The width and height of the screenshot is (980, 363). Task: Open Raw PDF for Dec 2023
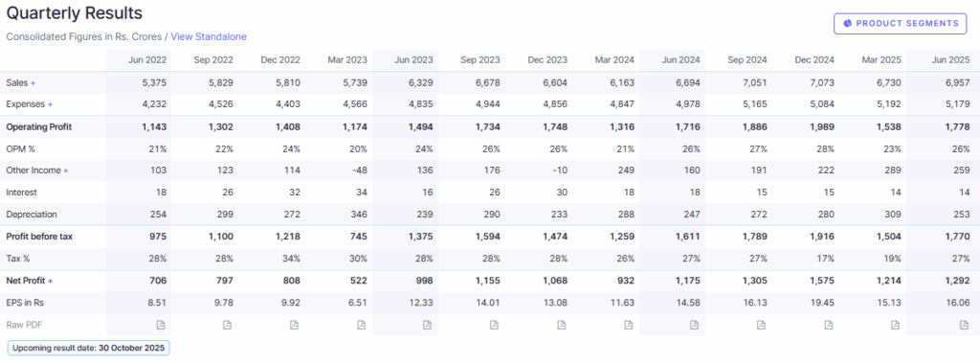[561, 325]
